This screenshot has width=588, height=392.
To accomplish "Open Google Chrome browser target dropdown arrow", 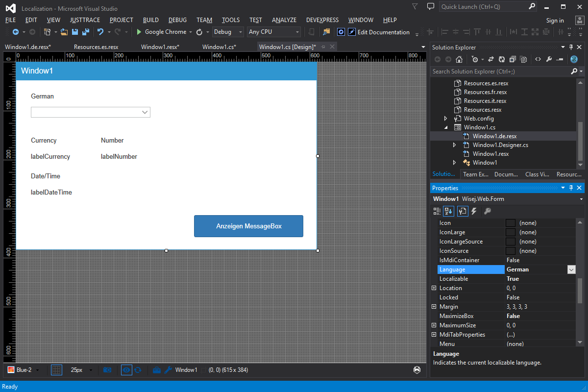I will pyautogui.click(x=191, y=32).
